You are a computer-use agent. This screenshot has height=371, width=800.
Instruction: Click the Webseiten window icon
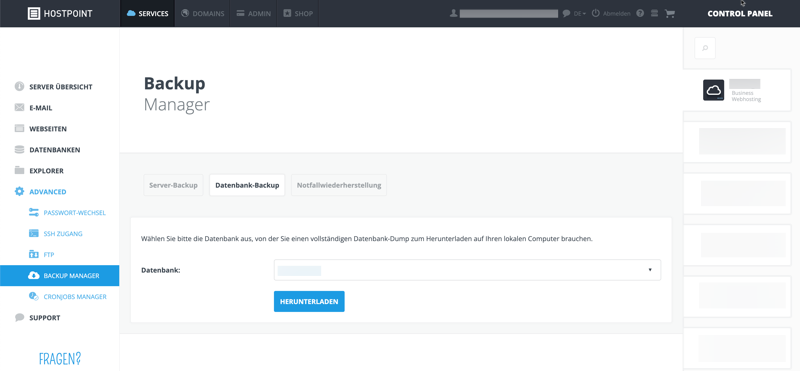point(19,129)
